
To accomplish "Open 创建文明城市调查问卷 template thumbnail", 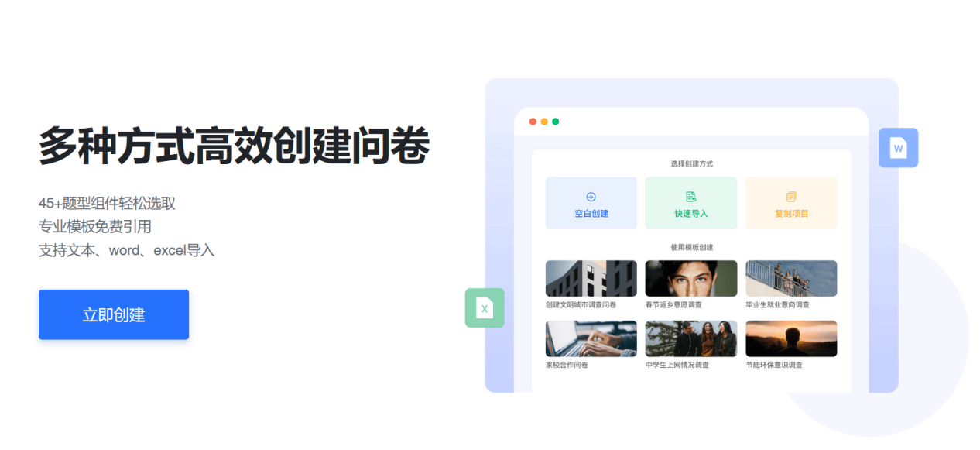I will click(x=591, y=278).
